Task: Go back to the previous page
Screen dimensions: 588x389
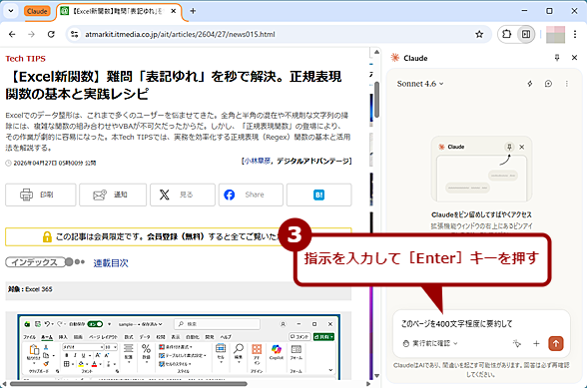Action: tap(12, 35)
